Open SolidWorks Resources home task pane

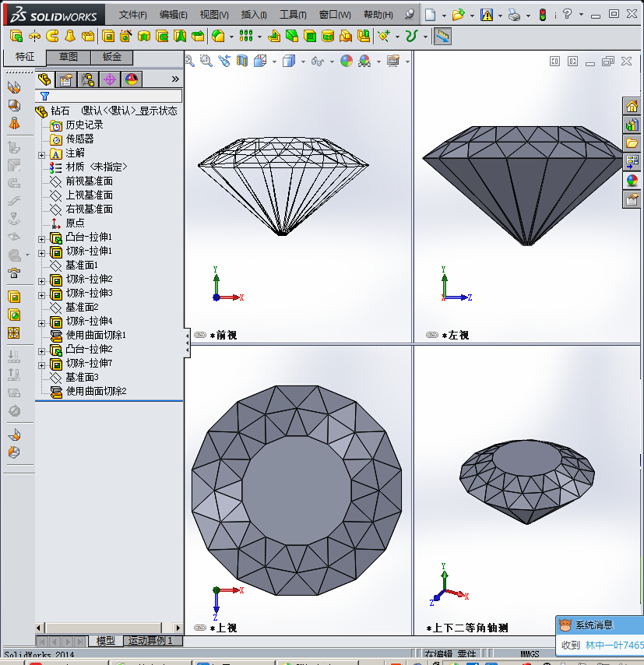click(x=632, y=106)
